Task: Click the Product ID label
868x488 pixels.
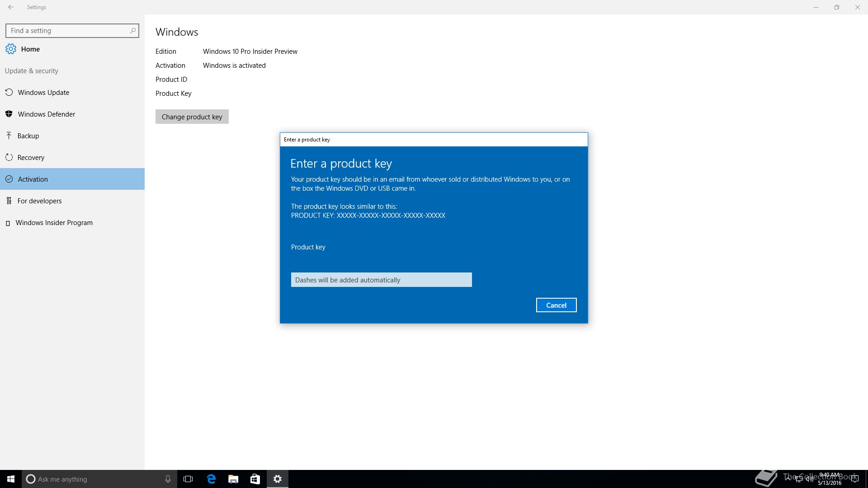Action: pos(171,80)
